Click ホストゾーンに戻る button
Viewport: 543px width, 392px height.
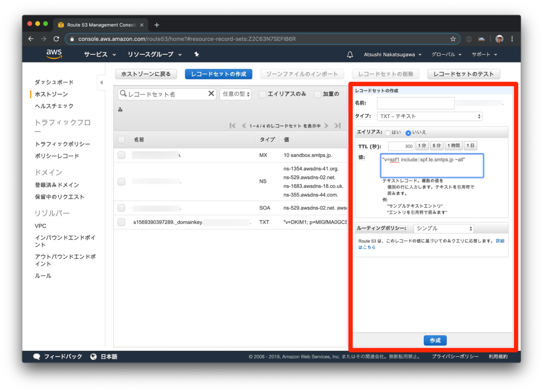click(x=146, y=74)
